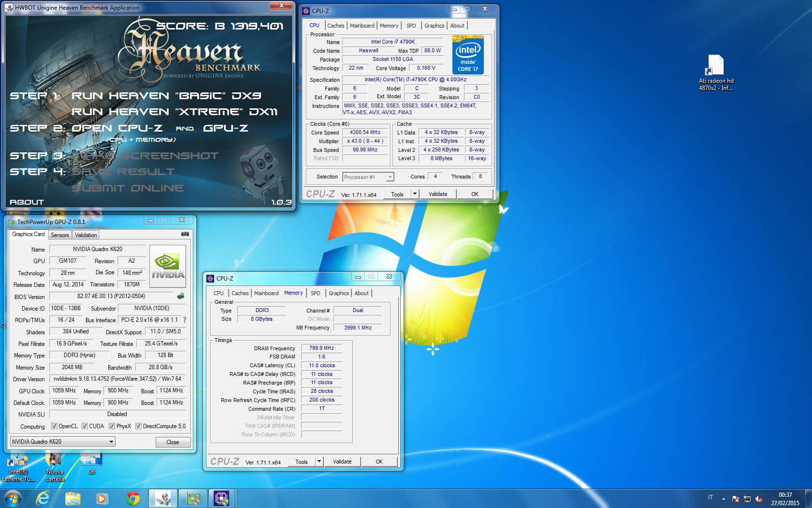Click the Heaven Benchmark title bar icon
This screenshot has height=508, width=812.
click(9, 8)
